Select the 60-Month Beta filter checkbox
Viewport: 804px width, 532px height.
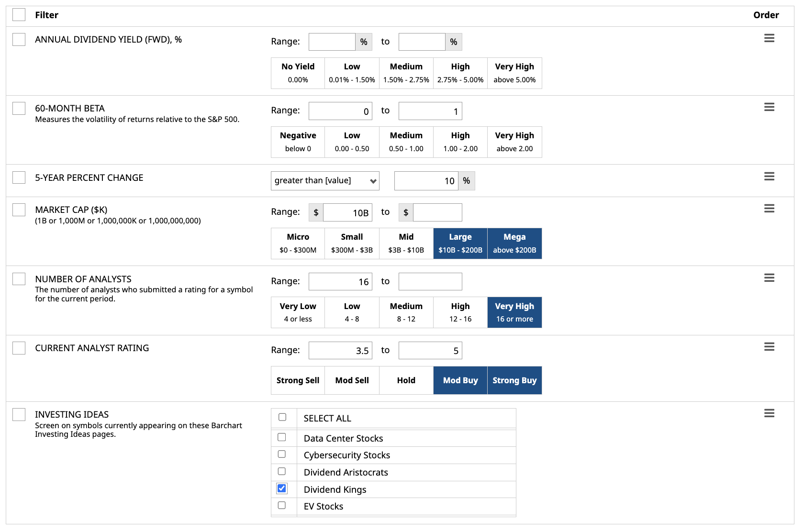19,109
